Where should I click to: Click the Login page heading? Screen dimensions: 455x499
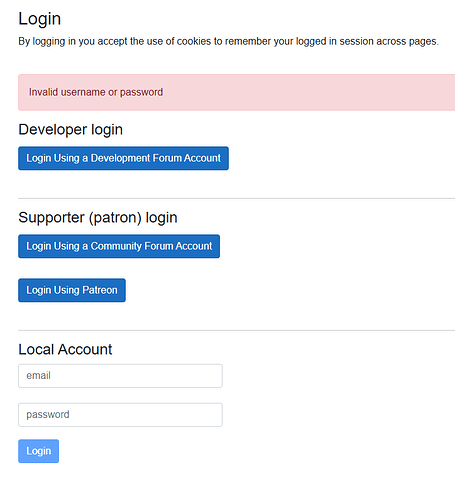(40, 19)
